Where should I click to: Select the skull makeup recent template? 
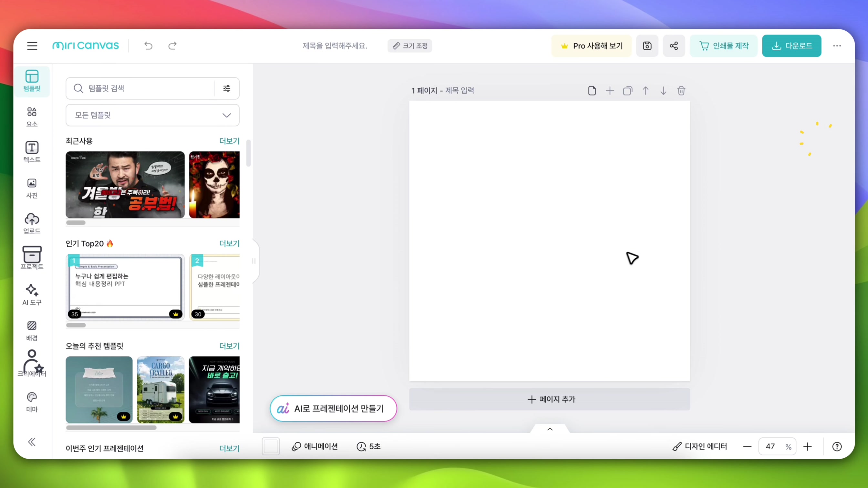click(214, 185)
